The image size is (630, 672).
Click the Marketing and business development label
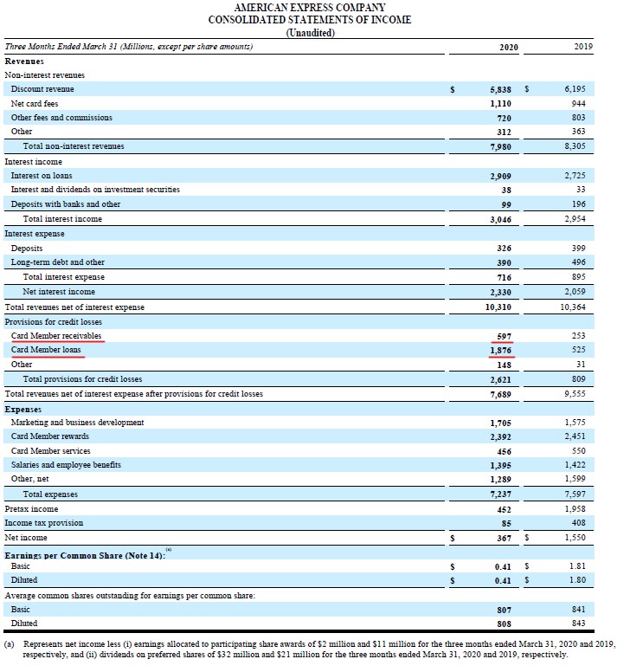point(77,423)
